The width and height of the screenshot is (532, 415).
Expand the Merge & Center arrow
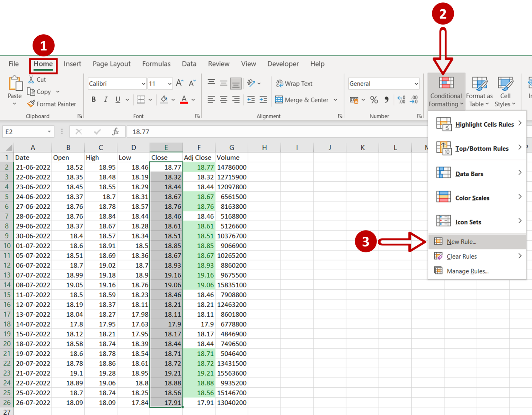[335, 100]
